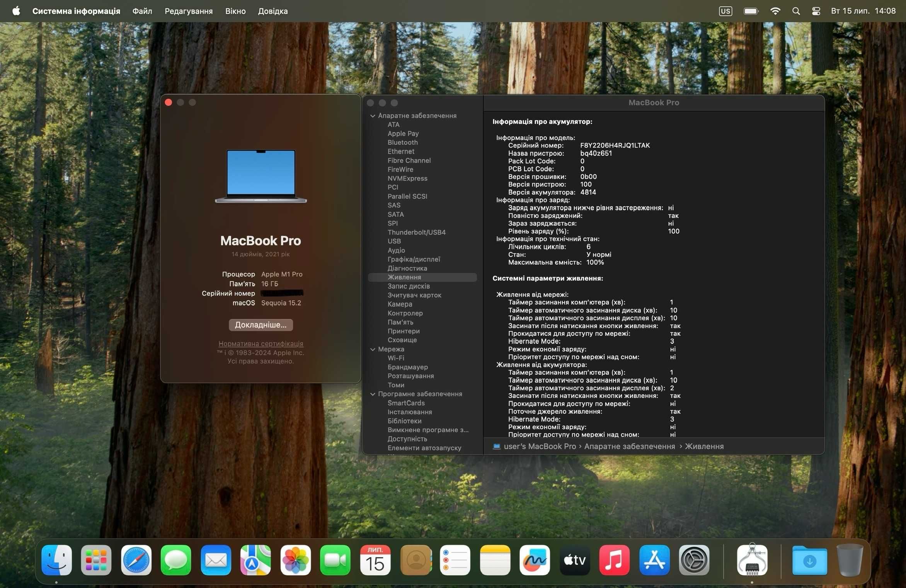Open Нормативна сертифікація link
This screenshot has height=588, width=906.
(261, 343)
